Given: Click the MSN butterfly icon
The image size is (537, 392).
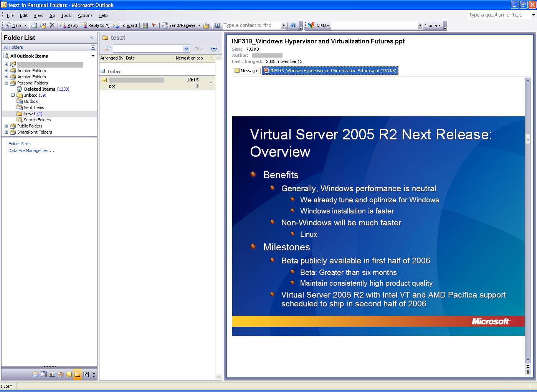Looking at the screenshot, I should [x=311, y=25].
